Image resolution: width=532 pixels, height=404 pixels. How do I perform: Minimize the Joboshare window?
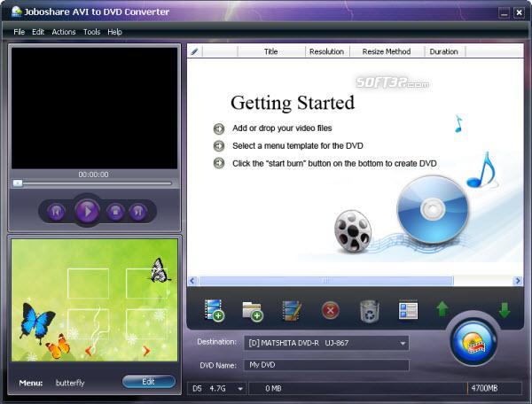pos(504,13)
